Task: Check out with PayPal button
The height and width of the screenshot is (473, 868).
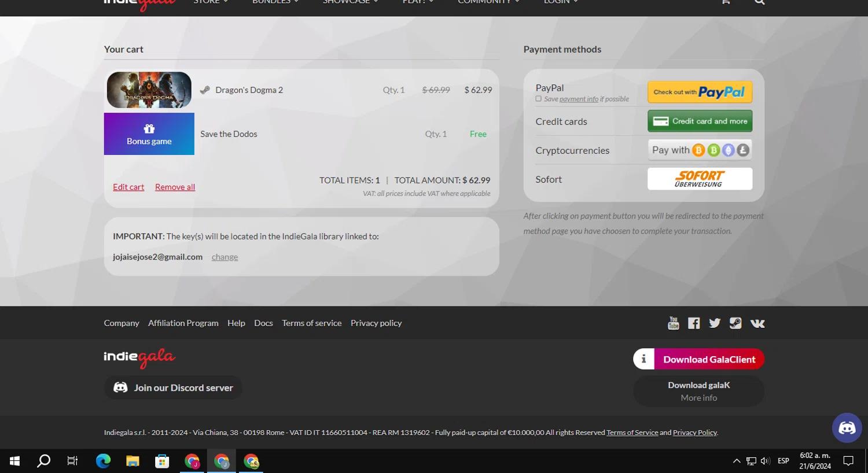Action: coord(700,92)
